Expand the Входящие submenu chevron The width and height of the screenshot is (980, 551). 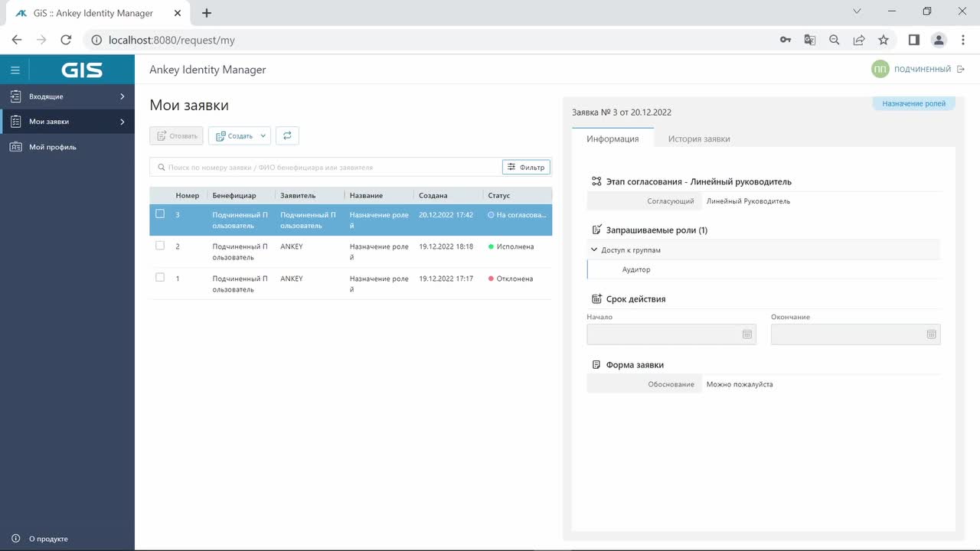click(x=122, y=96)
